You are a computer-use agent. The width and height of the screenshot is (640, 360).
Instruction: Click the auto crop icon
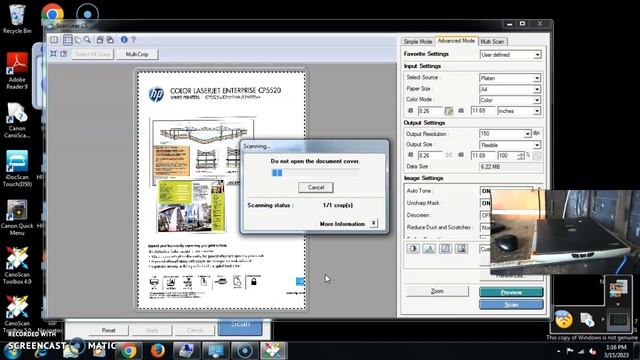point(53,54)
